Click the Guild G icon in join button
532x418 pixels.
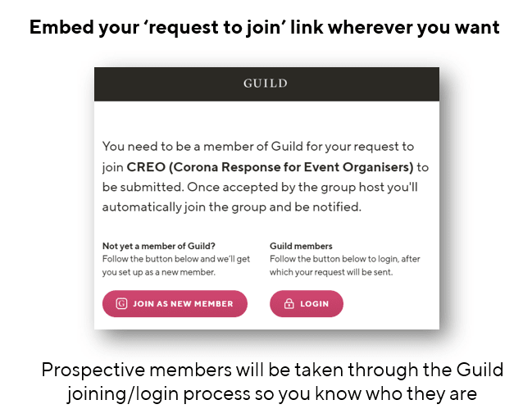(x=121, y=303)
